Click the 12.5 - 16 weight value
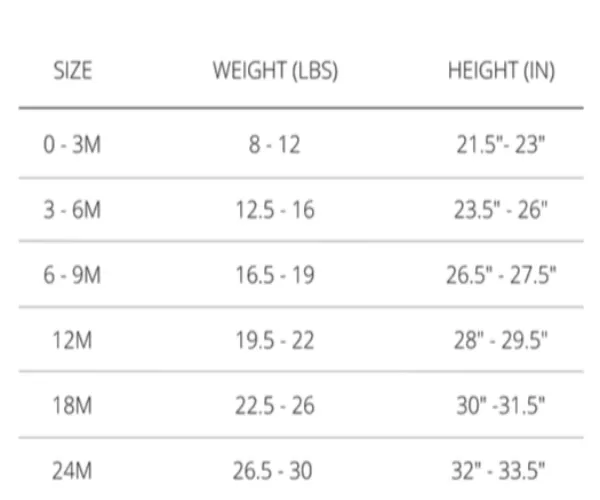Image resolution: width=600 pixels, height=500 pixels. [275, 210]
